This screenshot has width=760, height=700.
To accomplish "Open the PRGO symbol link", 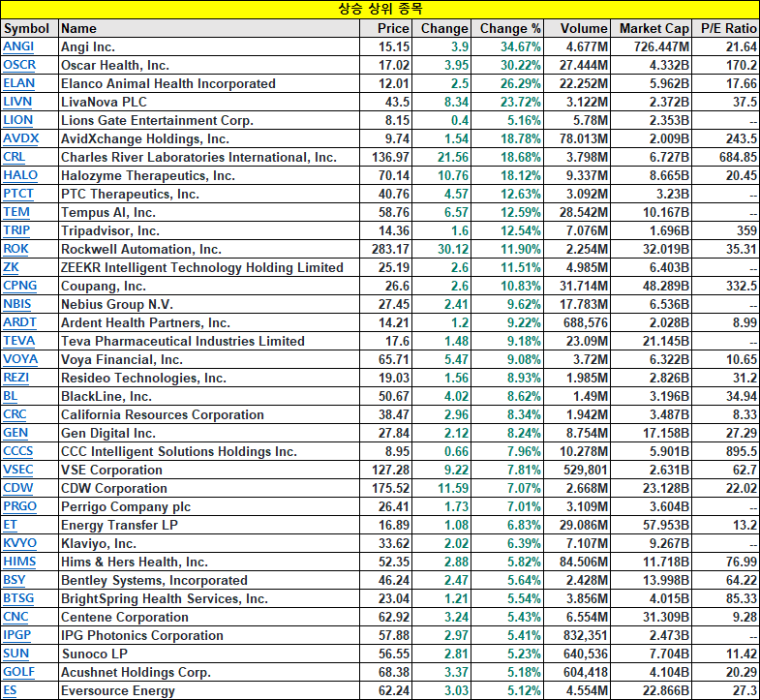I will click(20, 507).
